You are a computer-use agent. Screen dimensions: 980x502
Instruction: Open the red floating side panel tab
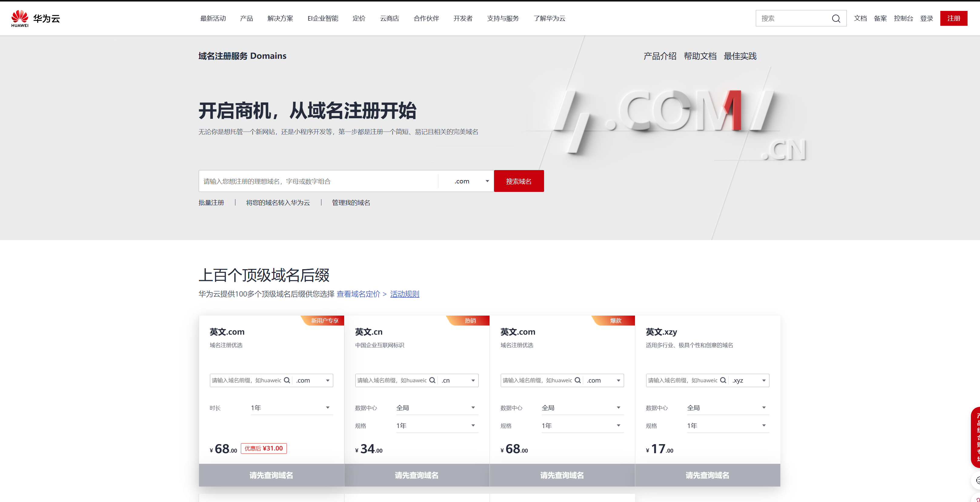976,437
